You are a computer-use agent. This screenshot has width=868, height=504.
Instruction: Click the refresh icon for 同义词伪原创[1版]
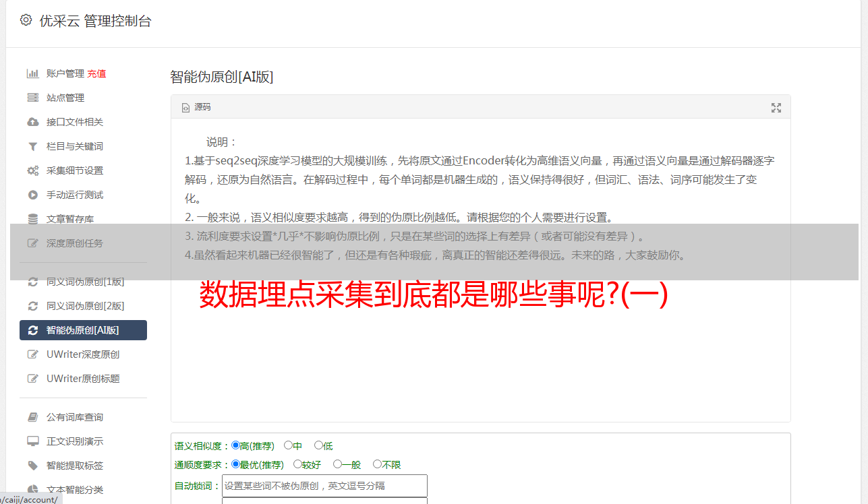click(32, 282)
